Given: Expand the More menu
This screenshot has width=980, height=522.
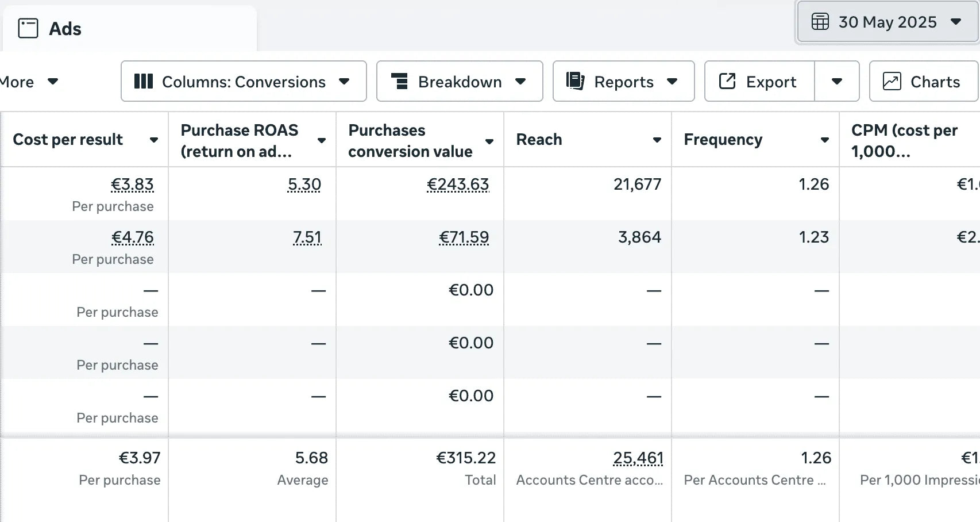Looking at the screenshot, I should (29, 82).
